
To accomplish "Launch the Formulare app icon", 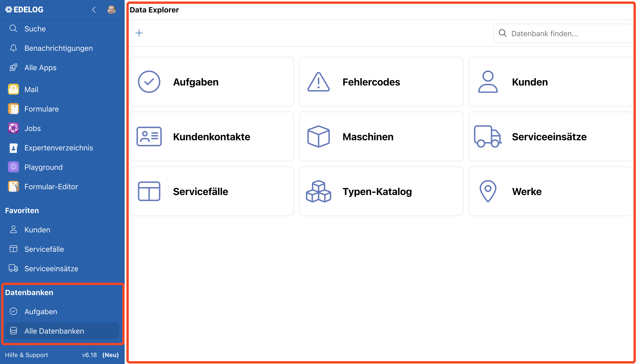I will coord(13,109).
